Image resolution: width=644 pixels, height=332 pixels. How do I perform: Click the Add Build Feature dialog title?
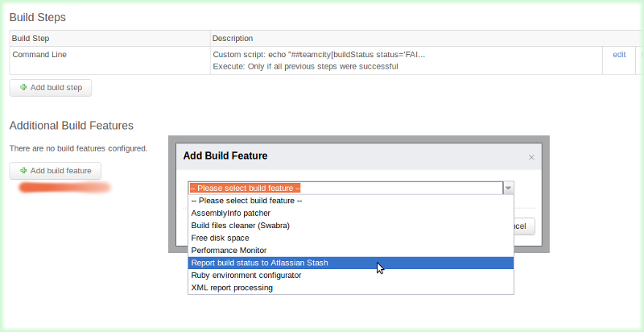225,156
